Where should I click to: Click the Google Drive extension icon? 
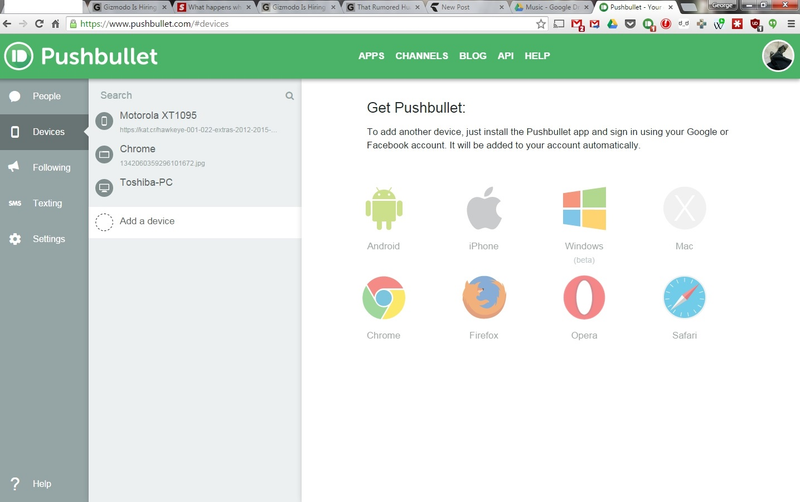pyautogui.click(x=612, y=23)
